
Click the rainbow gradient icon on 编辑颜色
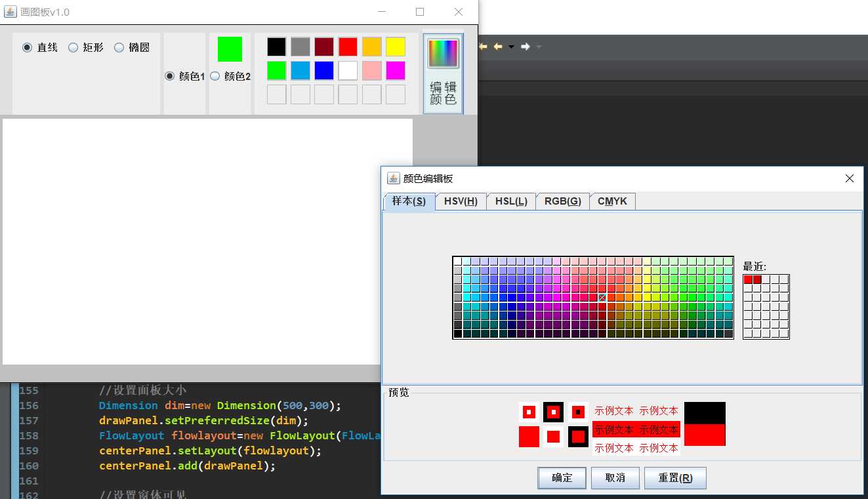point(443,53)
